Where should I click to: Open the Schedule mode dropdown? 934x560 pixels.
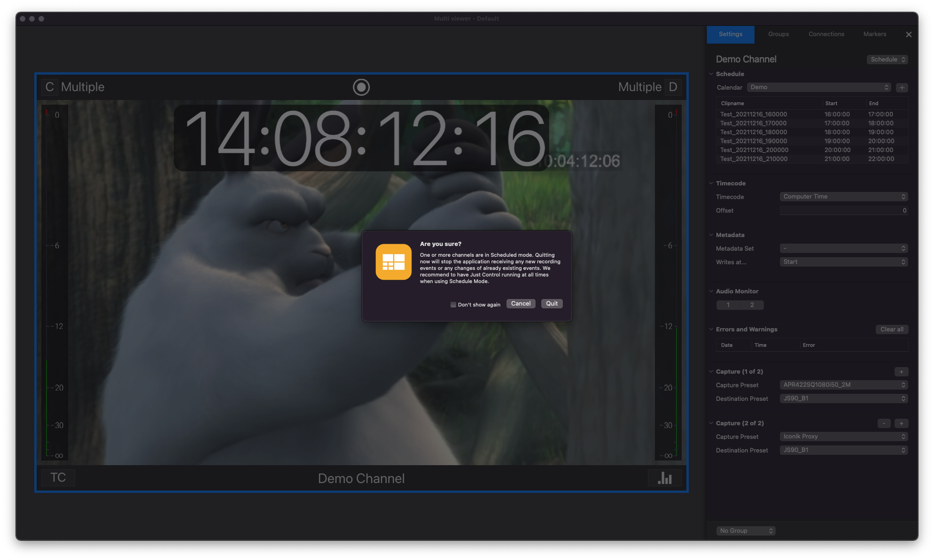[887, 60]
